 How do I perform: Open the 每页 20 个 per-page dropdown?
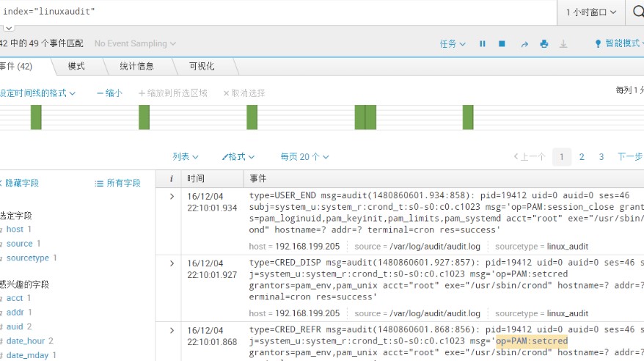pyautogui.click(x=304, y=157)
